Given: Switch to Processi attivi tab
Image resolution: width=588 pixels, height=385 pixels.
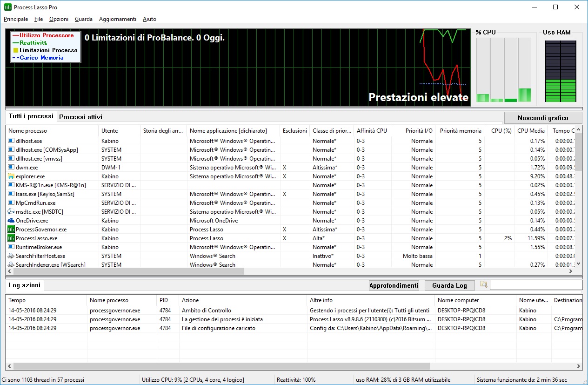Looking at the screenshot, I should [80, 117].
